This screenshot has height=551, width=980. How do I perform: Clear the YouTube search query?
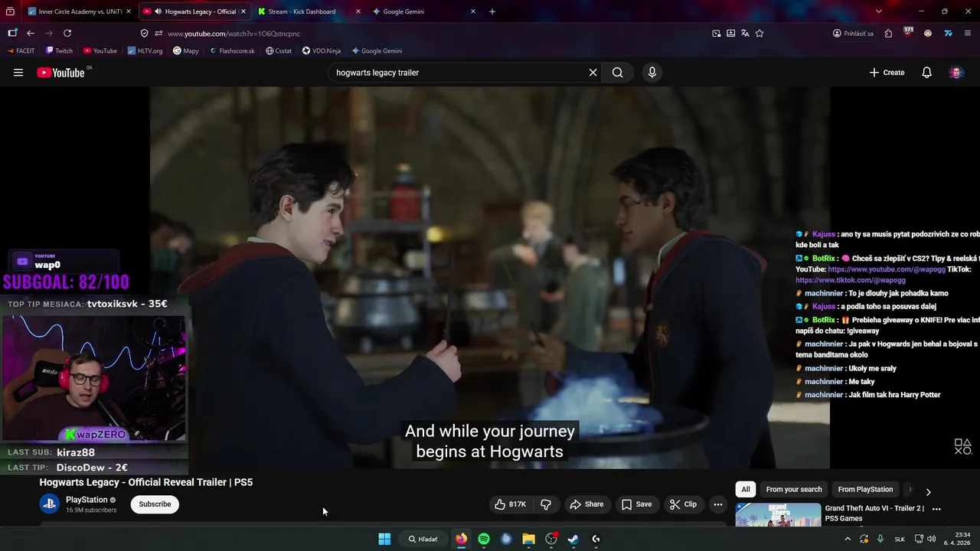click(x=593, y=73)
